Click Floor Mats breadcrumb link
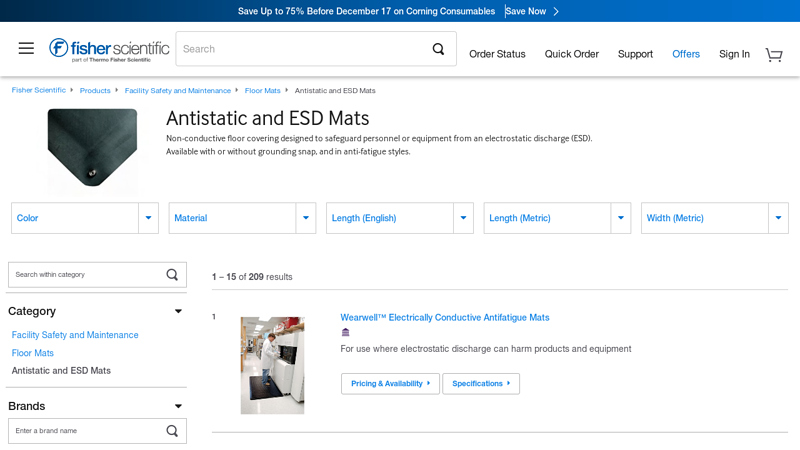This screenshot has height=450, width=800. (x=262, y=90)
